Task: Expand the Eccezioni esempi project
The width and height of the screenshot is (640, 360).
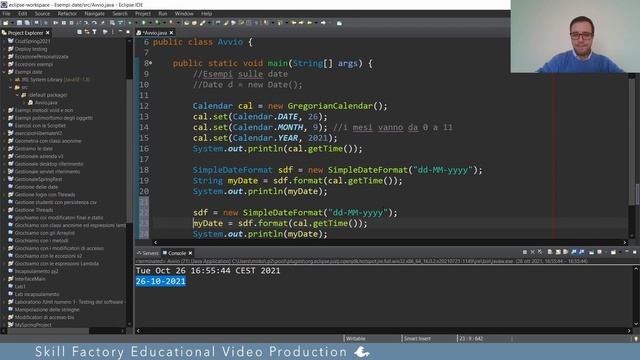Action: 4,64
